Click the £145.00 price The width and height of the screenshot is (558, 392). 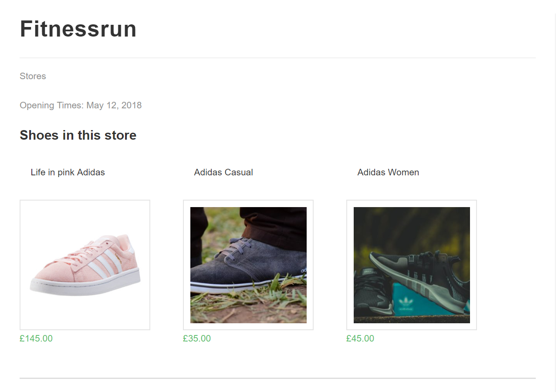pos(36,338)
